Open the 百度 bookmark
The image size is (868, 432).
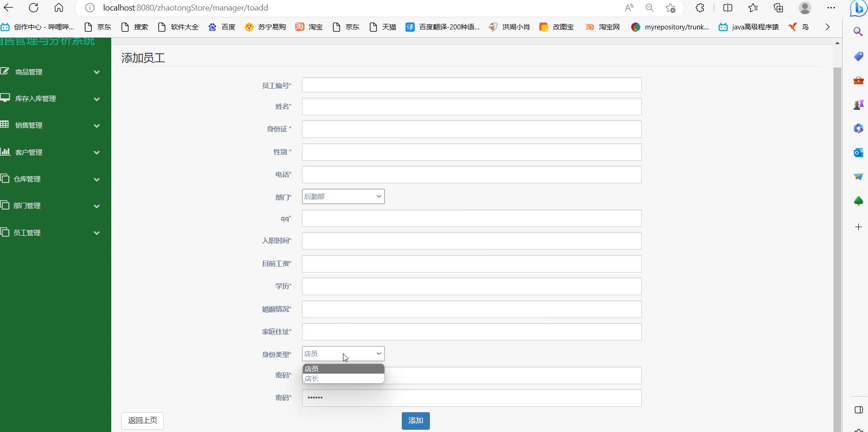click(222, 27)
